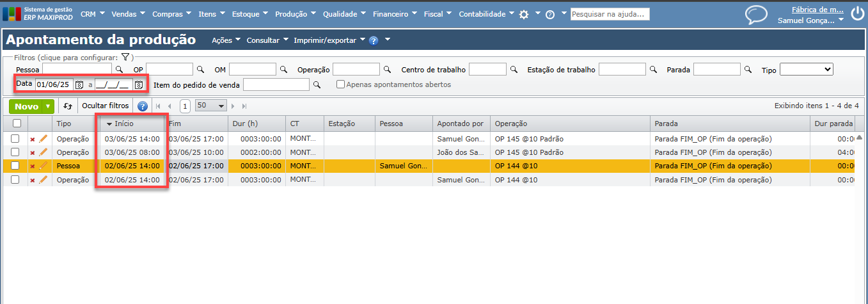Click the filter funnel configure icon
This screenshot has width=868, height=304.
coord(125,57)
